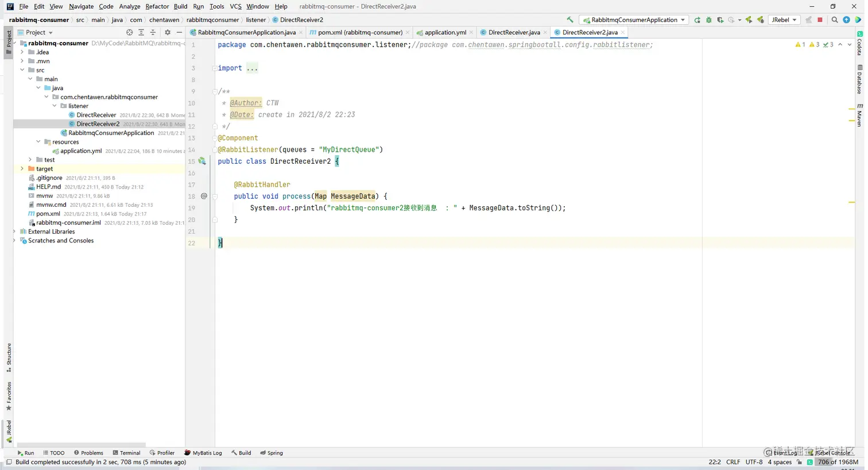The height and width of the screenshot is (470, 868).
Task: Open the VCS menu
Action: point(235,6)
